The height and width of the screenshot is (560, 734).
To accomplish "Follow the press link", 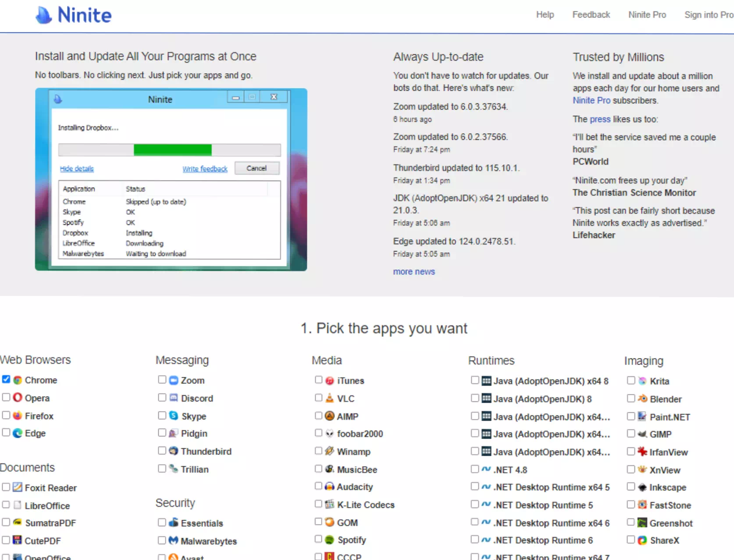I will (x=600, y=119).
